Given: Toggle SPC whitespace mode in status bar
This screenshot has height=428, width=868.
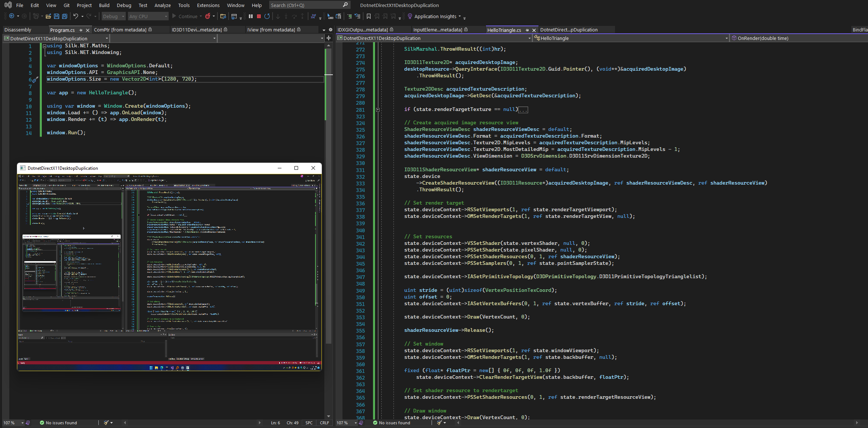Looking at the screenshot, I should tap(309, 423).
